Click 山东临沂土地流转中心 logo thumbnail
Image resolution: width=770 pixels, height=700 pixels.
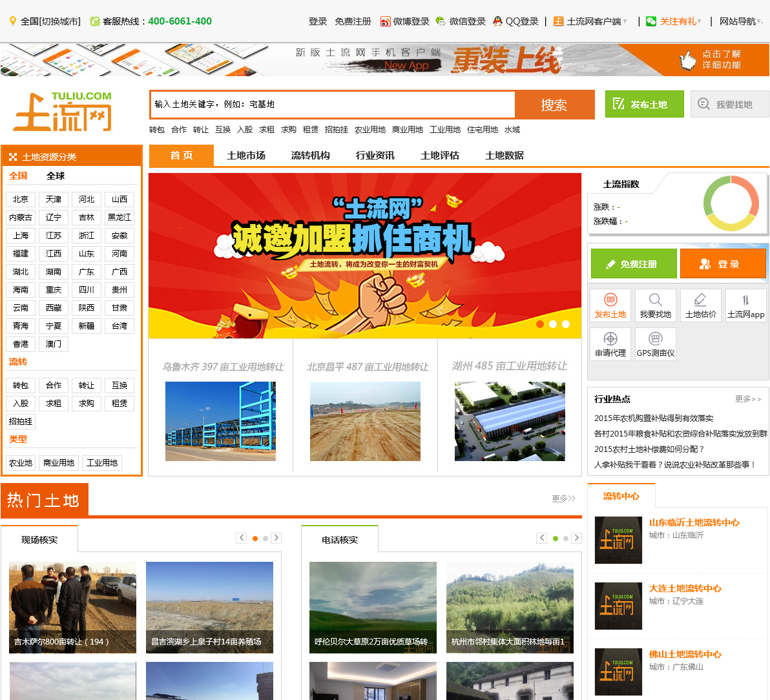(x=618, y=540)
